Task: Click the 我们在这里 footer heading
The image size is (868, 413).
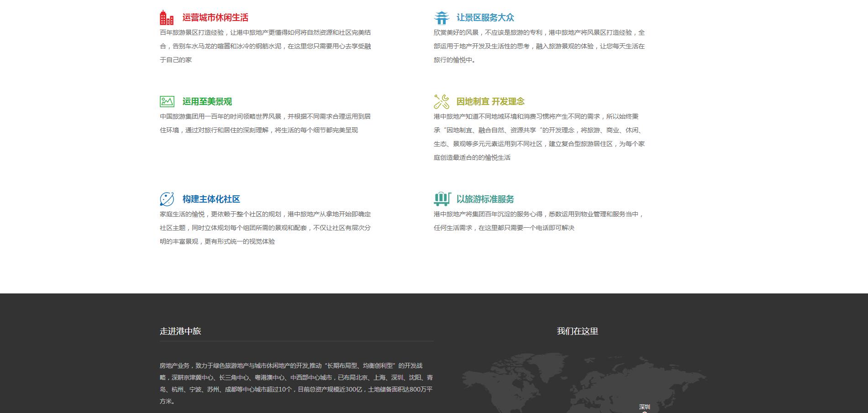Action: tap(577, 331)
